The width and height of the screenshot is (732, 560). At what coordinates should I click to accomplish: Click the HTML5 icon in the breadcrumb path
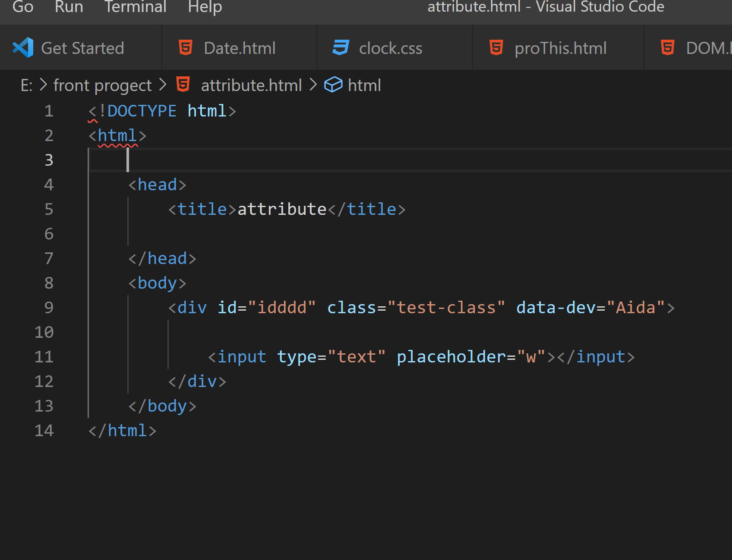pos(183,85)
